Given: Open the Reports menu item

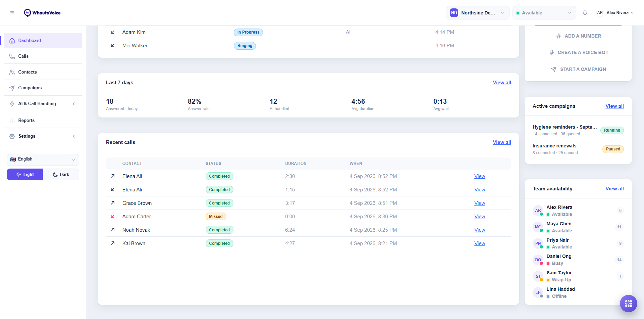Looking at the screenshot, I should [x=43, y=121].
